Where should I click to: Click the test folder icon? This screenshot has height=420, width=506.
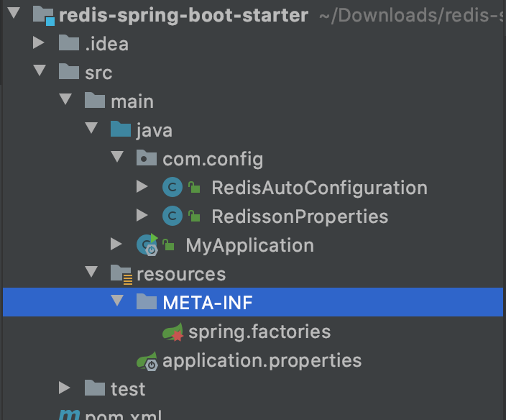[95, 388]
